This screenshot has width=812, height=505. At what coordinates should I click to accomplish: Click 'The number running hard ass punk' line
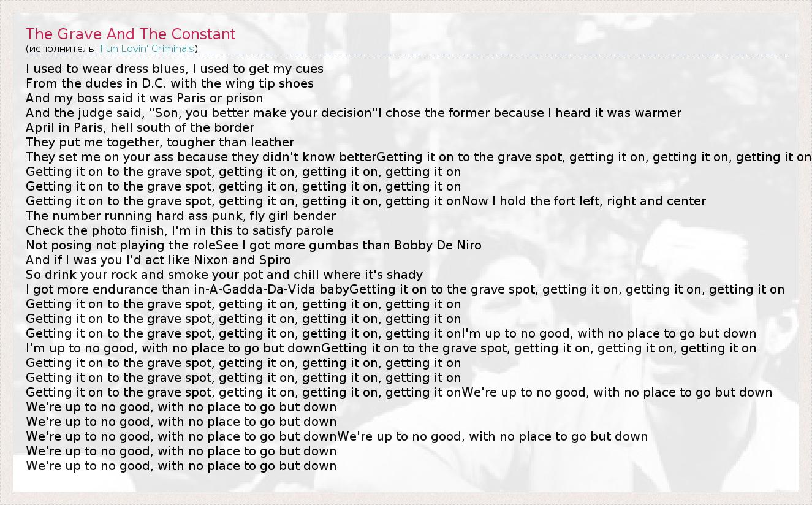click(181, 216)
